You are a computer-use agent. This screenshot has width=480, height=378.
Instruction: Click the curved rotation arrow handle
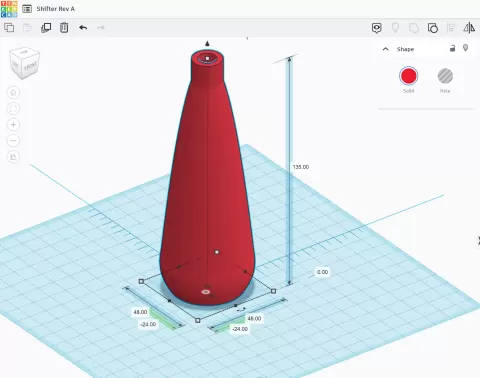click(241, 310)
